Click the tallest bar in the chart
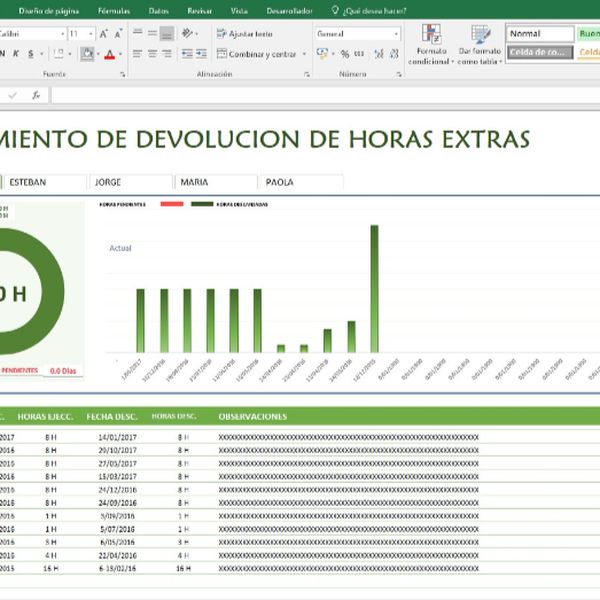Screen dimensions: 600x600 (x=374, y=289)
